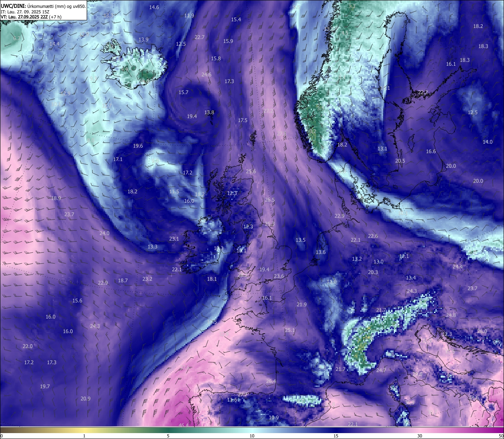Click the 17.5 value label
Image resolution: width=504 pixels, height=439 pixels.
[243, 120]
